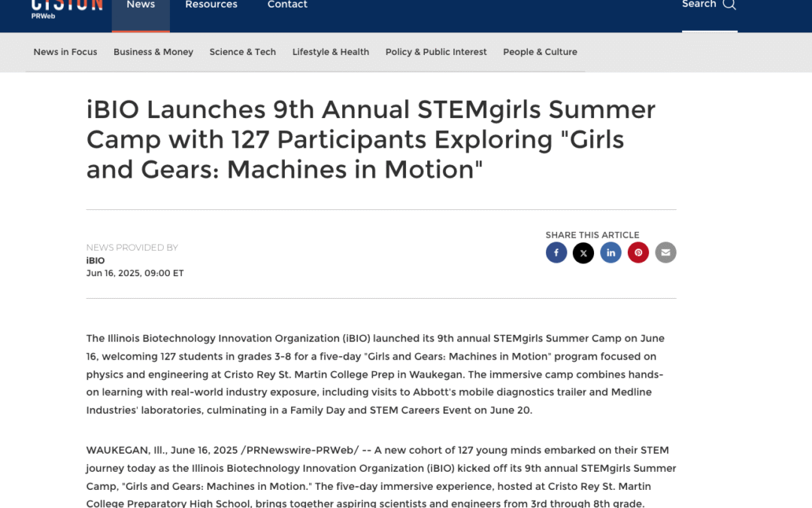Click the search magnifier icon
The width and height of the screenshot is (812, 508).
click(729, 5)
